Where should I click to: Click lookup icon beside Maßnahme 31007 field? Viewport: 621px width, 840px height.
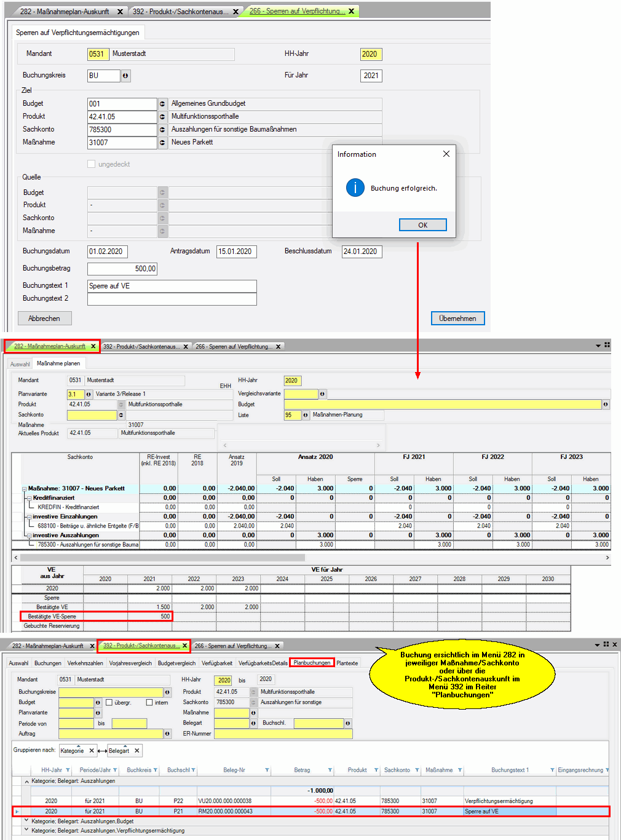point(162,143)
